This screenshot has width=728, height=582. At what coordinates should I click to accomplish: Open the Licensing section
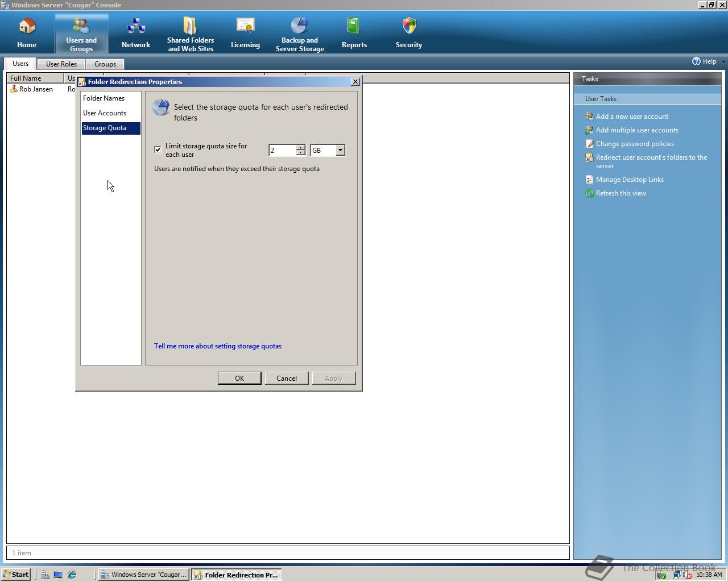[245, 33]
